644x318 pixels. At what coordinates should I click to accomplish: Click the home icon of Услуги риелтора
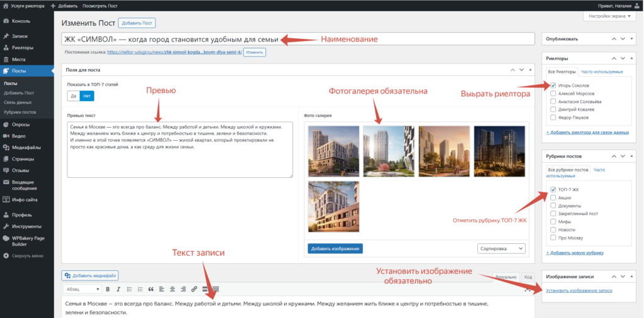tap(5, 6)
